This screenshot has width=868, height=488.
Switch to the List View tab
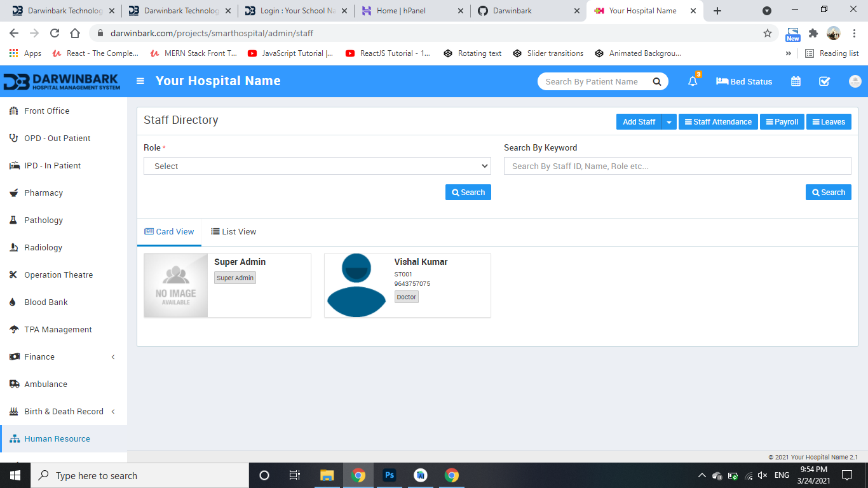tap(234, 232)
